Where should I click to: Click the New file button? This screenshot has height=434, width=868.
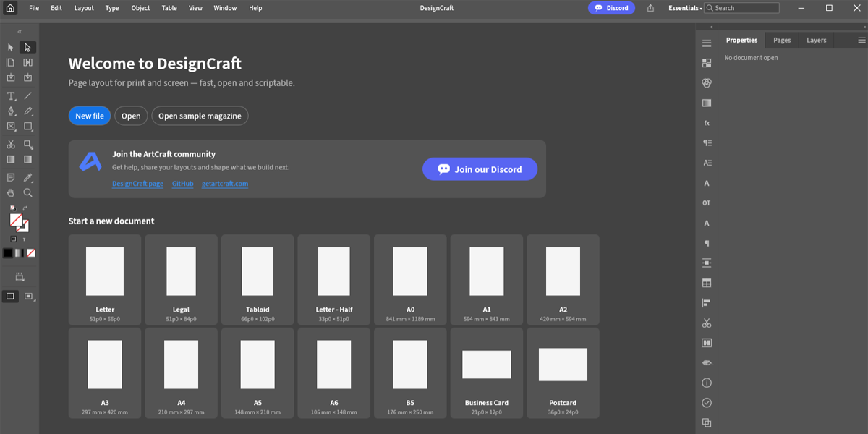pyautogui.click(x=90, y=116)
